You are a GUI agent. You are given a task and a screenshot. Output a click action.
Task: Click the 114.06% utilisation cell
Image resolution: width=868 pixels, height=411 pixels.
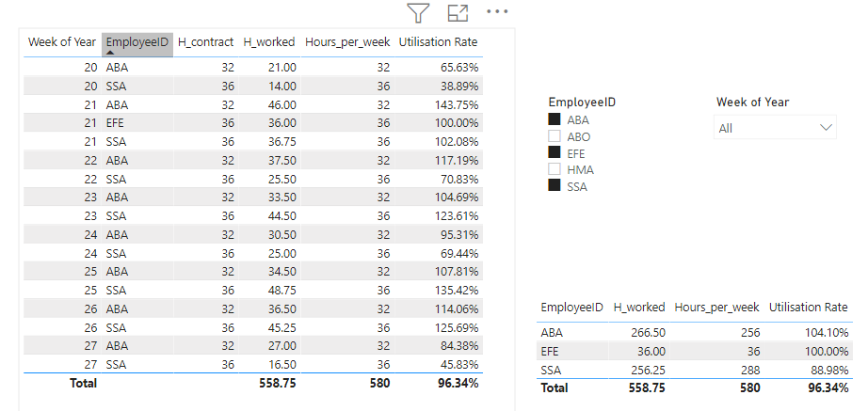coord(458,308)
